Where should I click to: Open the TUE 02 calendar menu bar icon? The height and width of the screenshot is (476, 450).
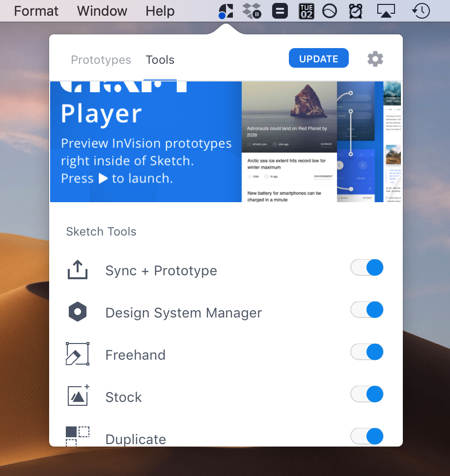click(x=306, y=11)
